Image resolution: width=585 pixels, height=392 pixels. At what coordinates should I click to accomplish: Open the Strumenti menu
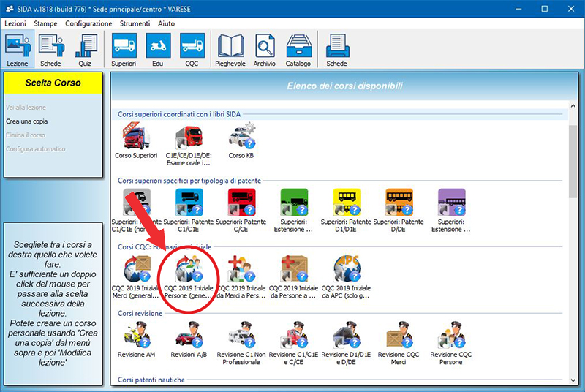click(136, 23)
